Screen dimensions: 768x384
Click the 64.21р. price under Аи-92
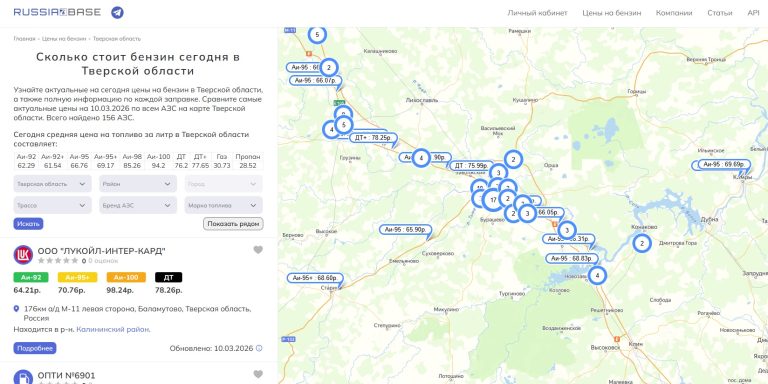(27, 290)
